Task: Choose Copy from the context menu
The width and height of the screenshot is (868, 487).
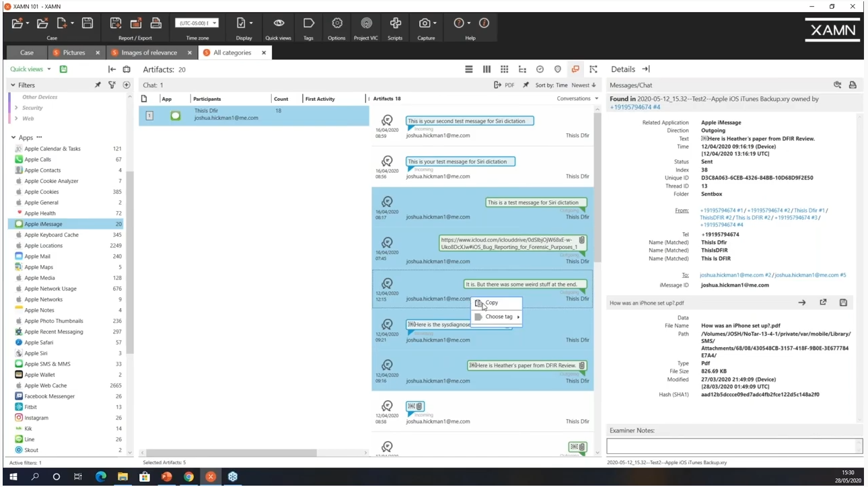Action: click(x=492, y=303)
